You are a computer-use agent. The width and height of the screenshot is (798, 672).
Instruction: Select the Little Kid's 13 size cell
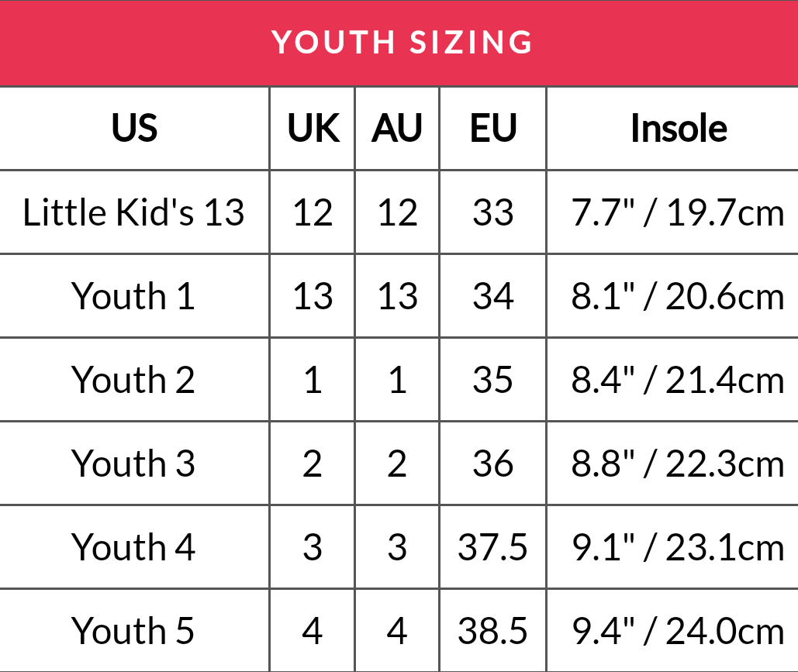[134, 212]
